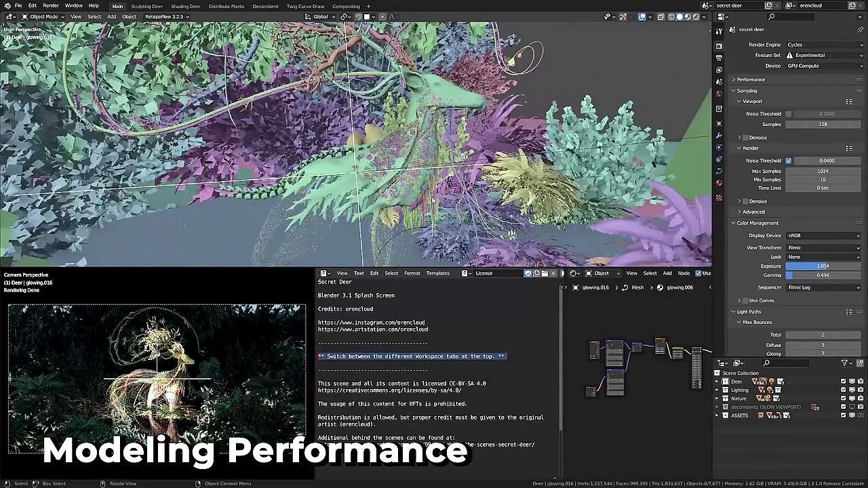This screenshot has height=488, width=868.
Task: Open Object Mode dropdown in viewport header
Action: coord(43,17)
